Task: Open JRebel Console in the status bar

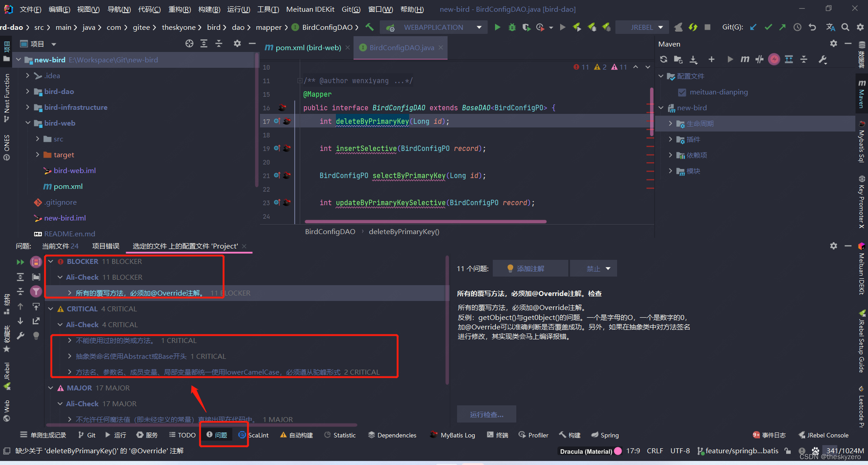Action: click(x=824, y=435)
